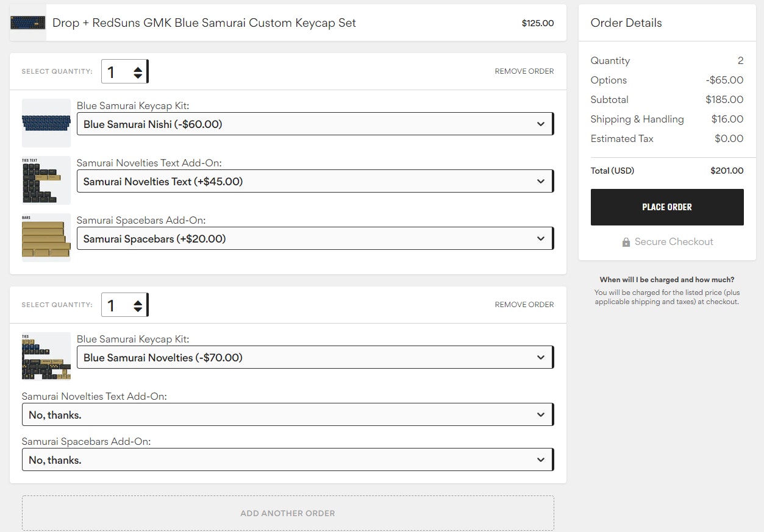This screenshot has height=532, width=764.
Task: Open the Samurai Novelties Text (+$45.00) dropdown
Action: (315, 182)
